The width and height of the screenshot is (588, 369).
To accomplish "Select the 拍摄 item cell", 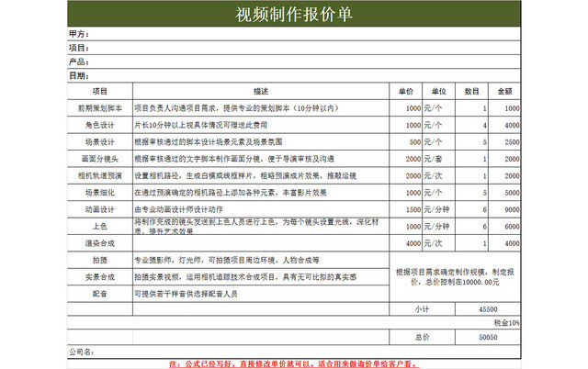I will 100,260.
